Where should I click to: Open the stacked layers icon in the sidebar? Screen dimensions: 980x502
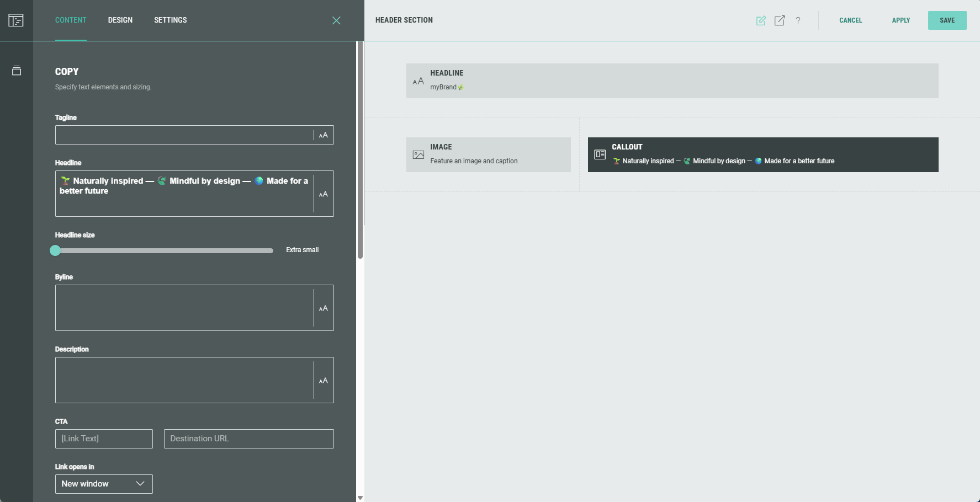tap(17, 71)
